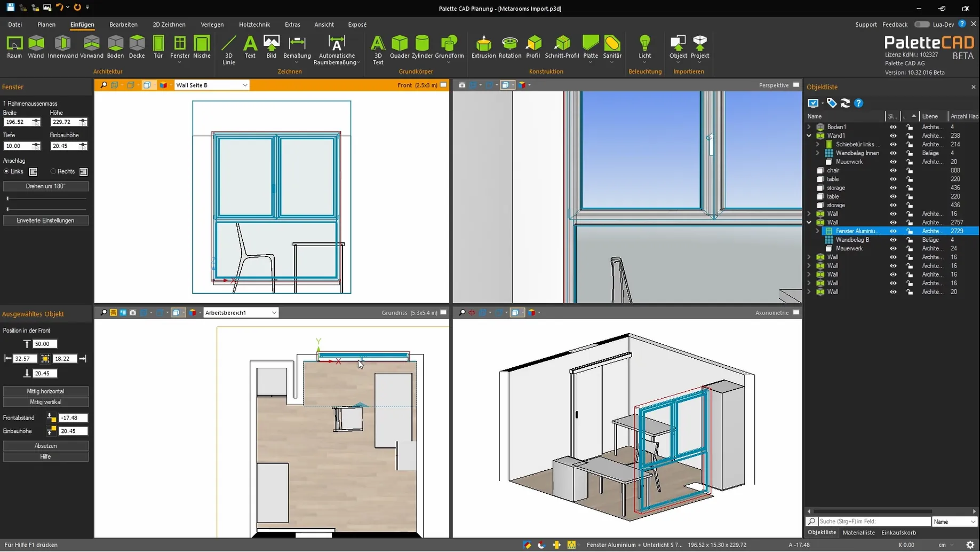Hide the chair object in the Objektliste
The image size is (980, 552).
tap(893, 170)
